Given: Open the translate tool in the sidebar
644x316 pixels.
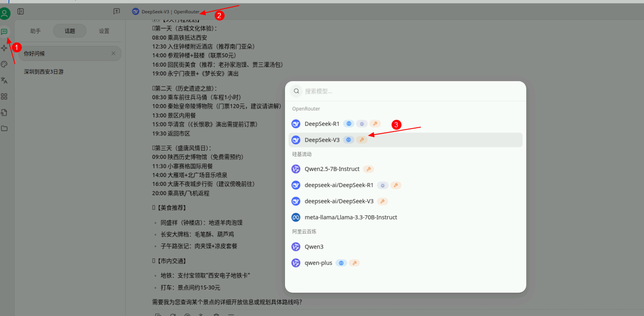Looking at the screenshot, I should [x=4, y=80].
